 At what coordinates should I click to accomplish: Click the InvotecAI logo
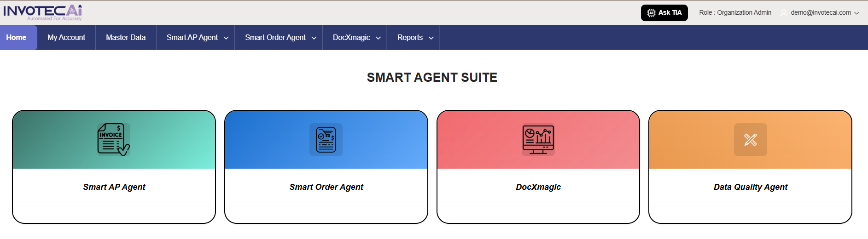click(x=43, y=12)
